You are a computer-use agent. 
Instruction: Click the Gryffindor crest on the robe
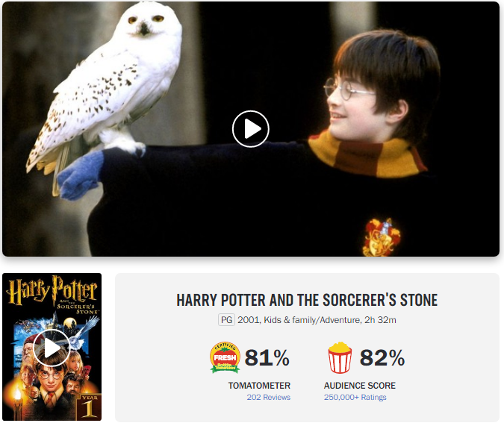[382, 238]
